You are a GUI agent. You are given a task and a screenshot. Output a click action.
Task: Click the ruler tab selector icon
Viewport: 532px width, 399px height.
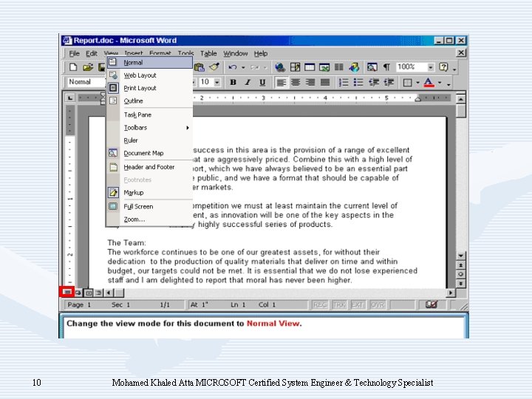[x=70, y=98]
